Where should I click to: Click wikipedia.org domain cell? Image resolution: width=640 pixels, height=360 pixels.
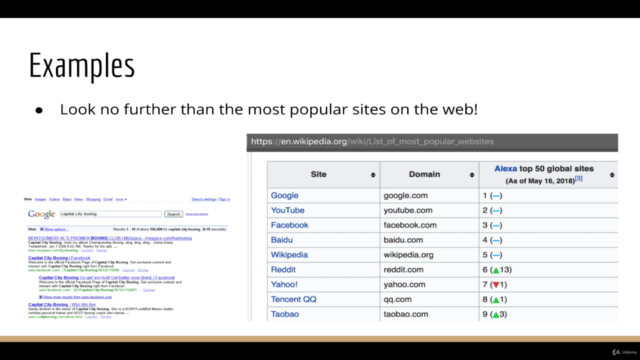[x=408, y=255]
